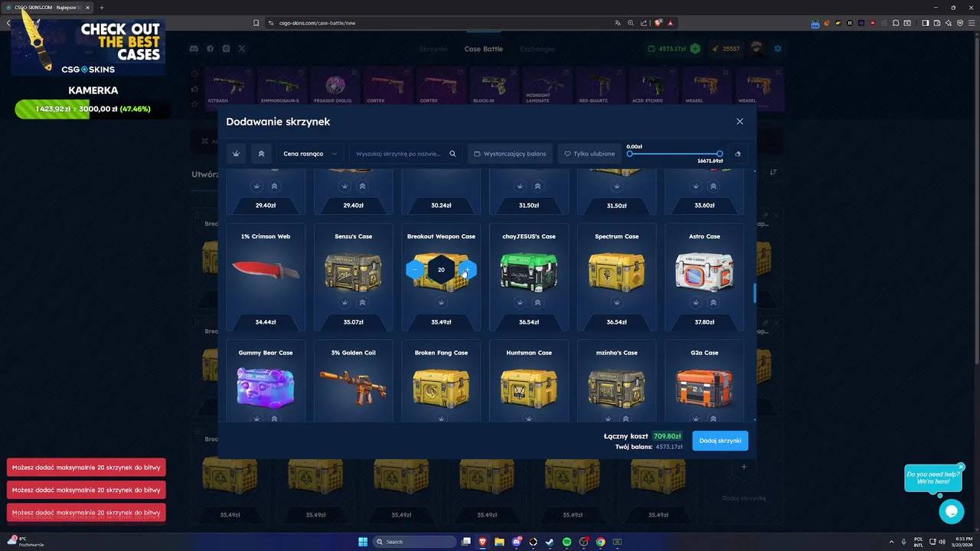980x551 pixels.
Task: Click the Dodaj skrzynki button
Action: 720,441
